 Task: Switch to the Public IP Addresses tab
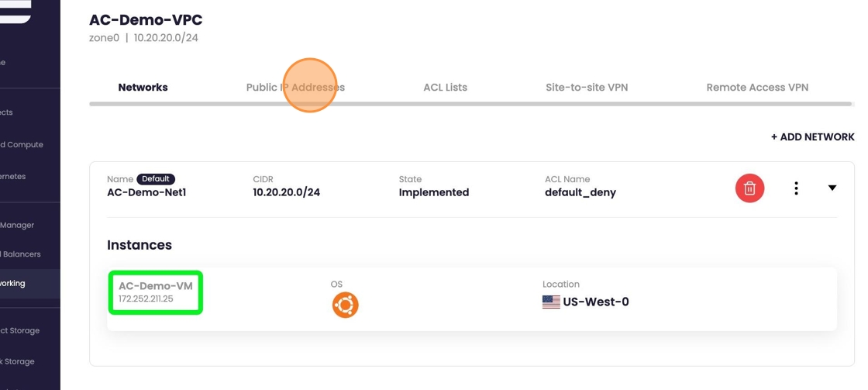tap(295, 88)
